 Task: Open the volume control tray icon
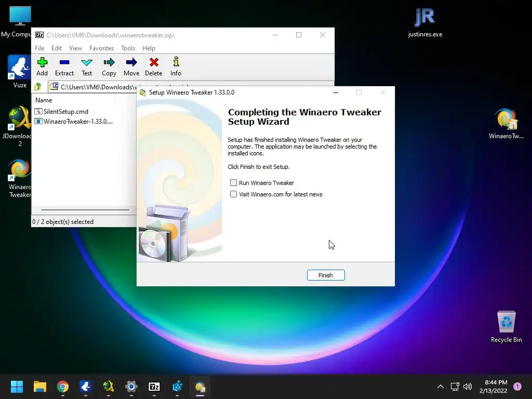[x=468, y=387]
